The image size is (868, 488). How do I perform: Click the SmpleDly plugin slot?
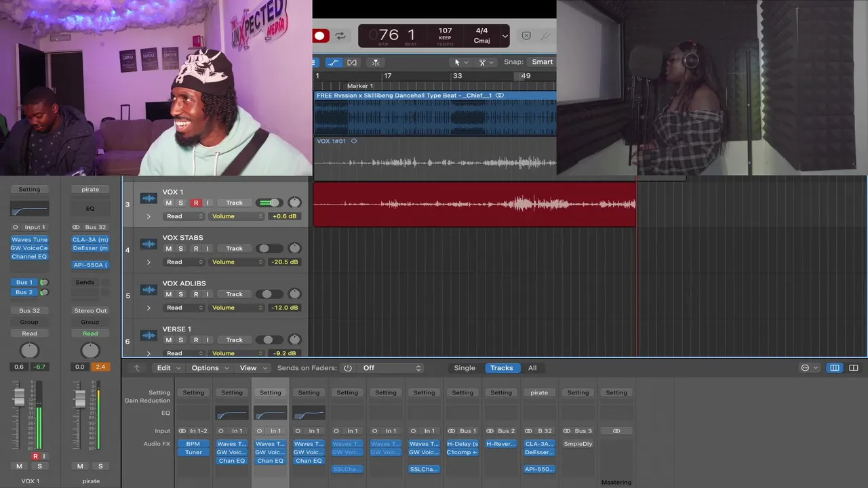578,444
